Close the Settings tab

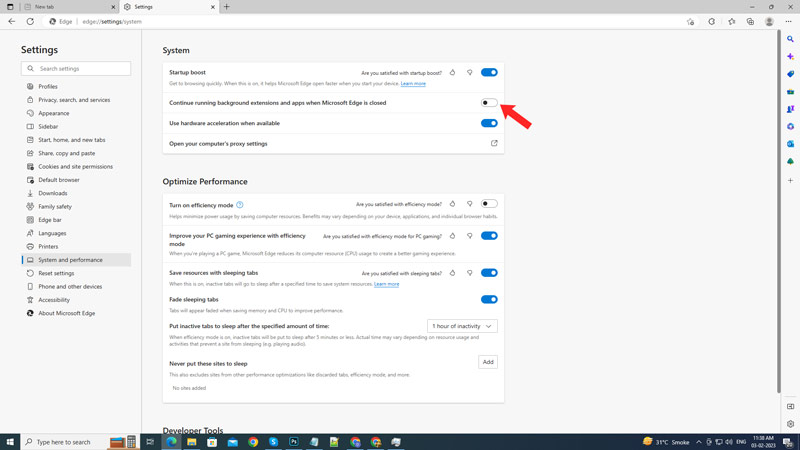click(x=213, y=7)
